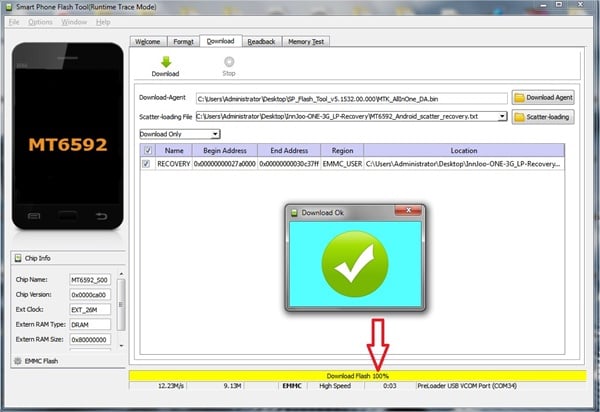Maximize the Smart Phone Flash Tool window
600x412 pixels.
click(559, 5)
